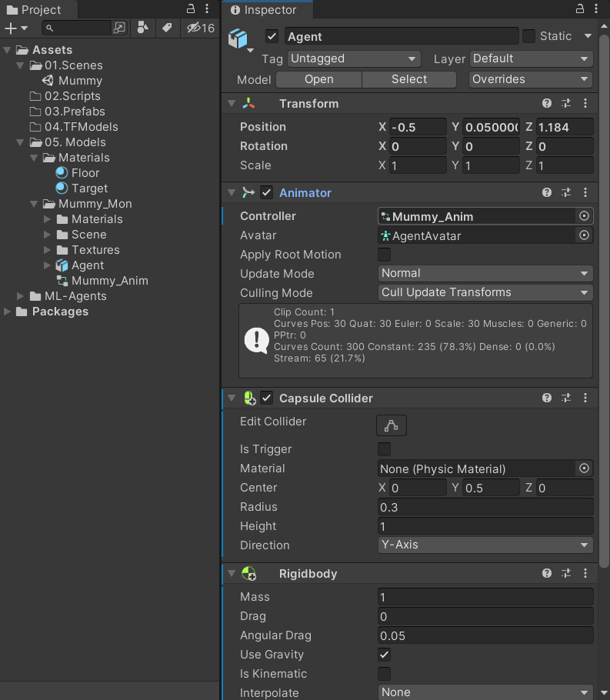Screen dimensions: 610x700
Task: Open Update Mode dropdown
Action: pos(485,273)
